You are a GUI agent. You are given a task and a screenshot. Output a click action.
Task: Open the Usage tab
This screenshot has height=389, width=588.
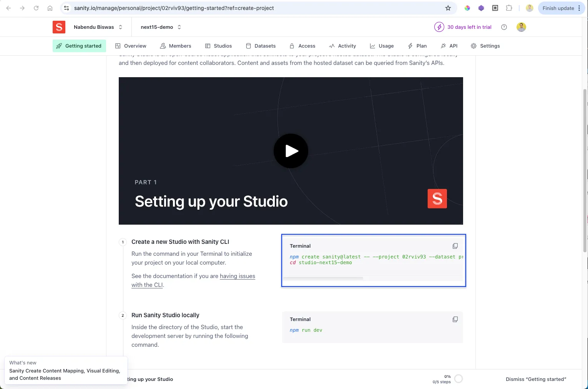click(x=382, y=46)
